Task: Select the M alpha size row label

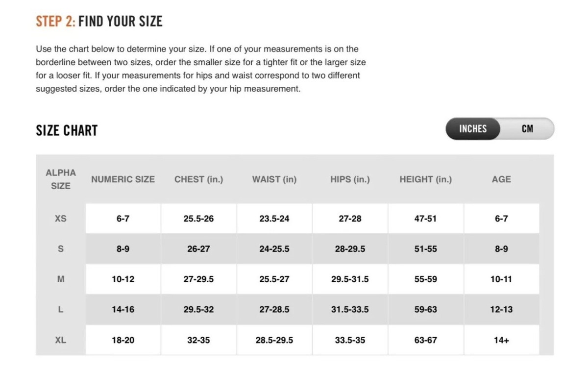Action: 61,279
